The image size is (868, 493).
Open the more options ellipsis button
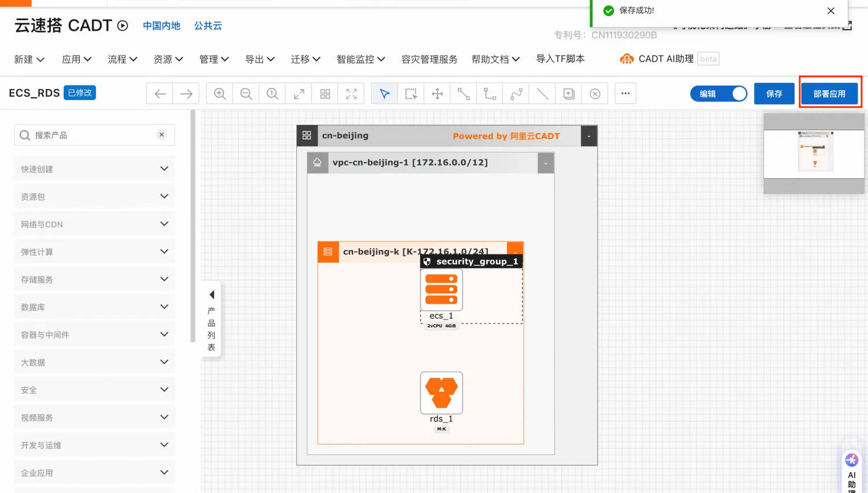(626, 93)
